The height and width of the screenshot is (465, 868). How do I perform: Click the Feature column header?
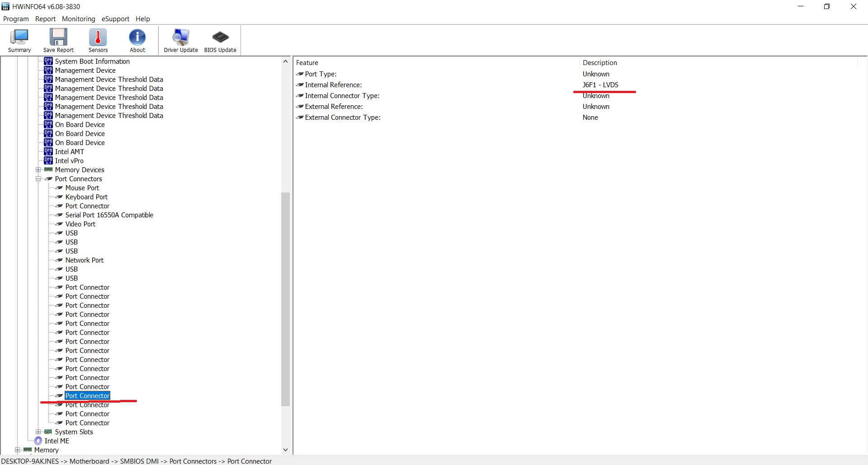coord(437,63)
